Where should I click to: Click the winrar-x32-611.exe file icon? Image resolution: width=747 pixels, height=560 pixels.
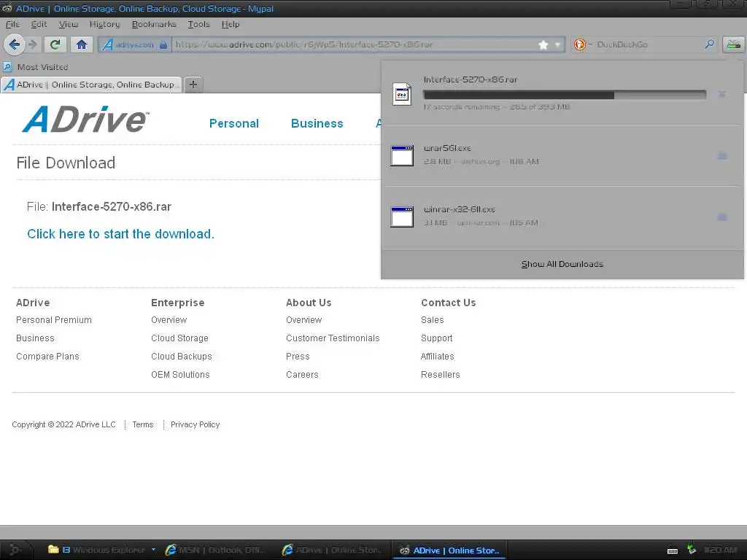(x=402, y=217)
